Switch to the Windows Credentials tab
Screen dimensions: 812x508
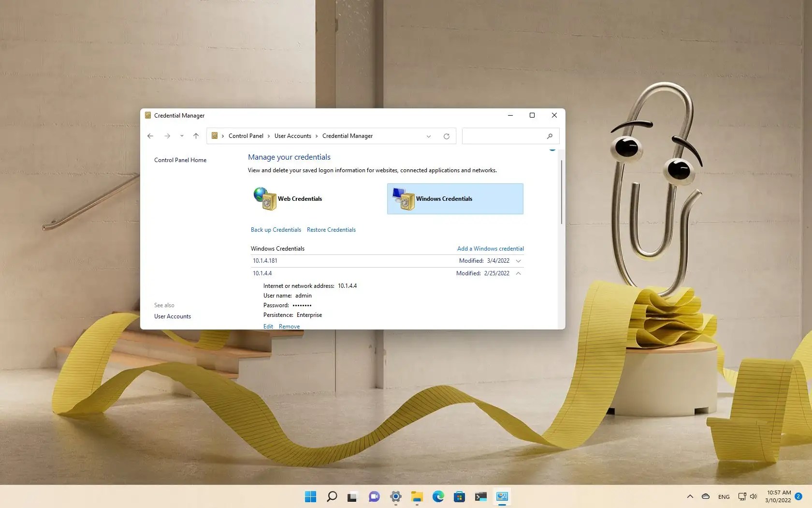tap(455, 199)
